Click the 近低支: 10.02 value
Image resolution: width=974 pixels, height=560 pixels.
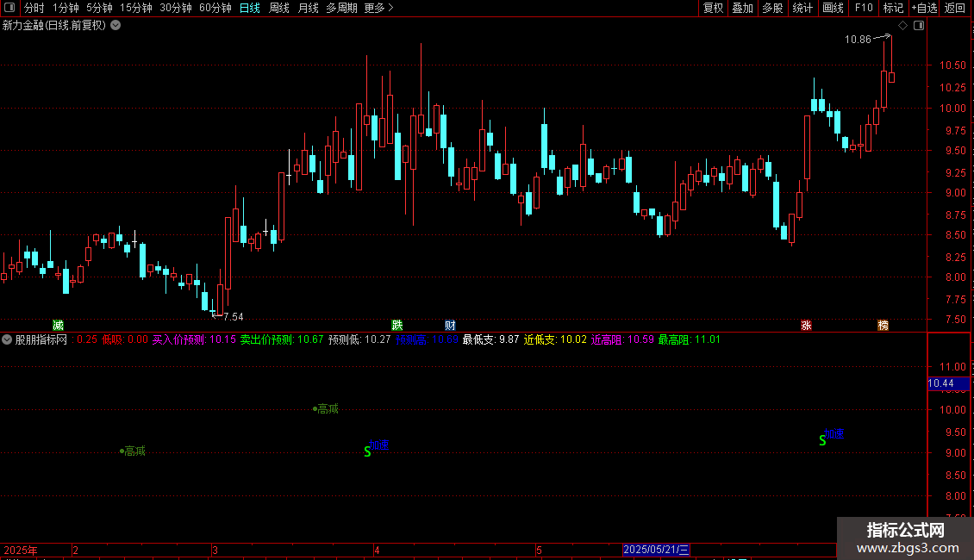click(555, 339)
